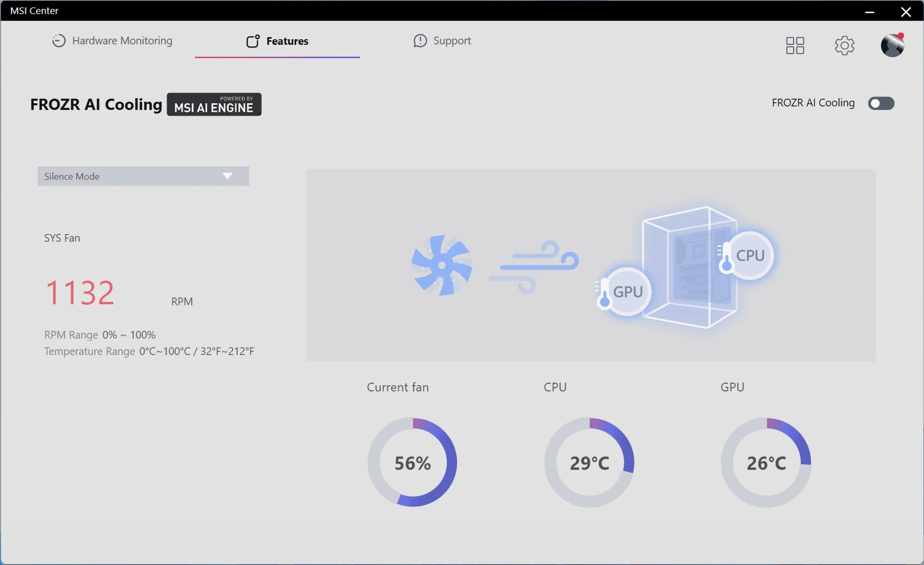Open the Hardware Monitoring tab
This screenshot has height=565, width=924.
[x=112, y=40]
